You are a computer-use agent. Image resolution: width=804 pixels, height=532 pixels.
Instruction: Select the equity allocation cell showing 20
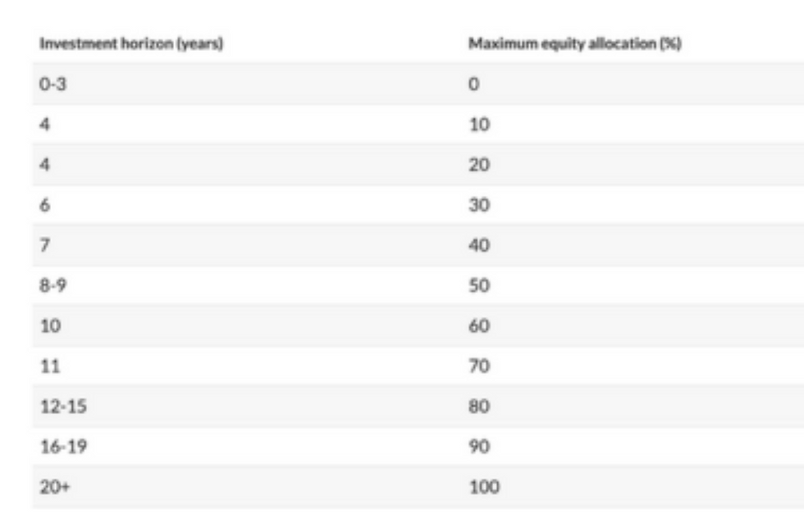pyautogui.click(x=477, y=165)
